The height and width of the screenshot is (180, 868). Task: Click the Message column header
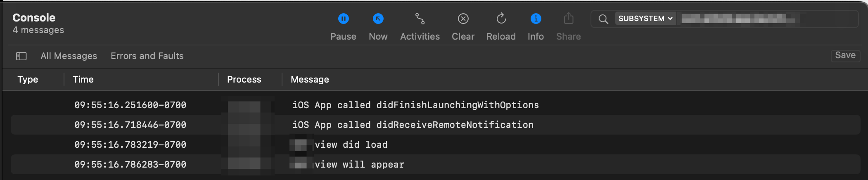tap(310, 79)
